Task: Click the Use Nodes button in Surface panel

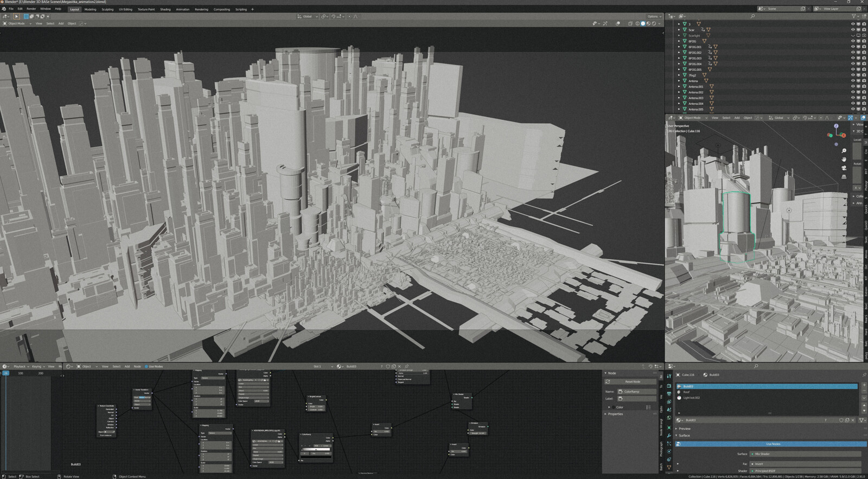Action: (771, 444)
